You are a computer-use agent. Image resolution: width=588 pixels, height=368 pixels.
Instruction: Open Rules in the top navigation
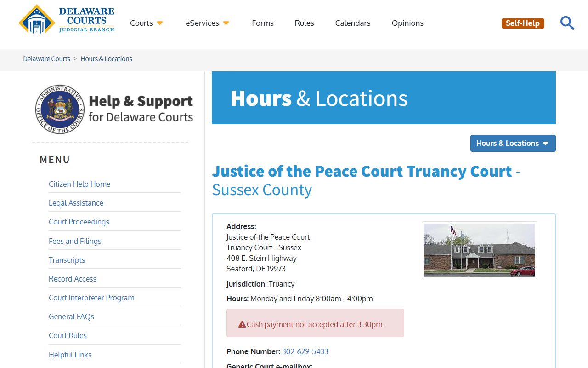click(x=305, y=23)
